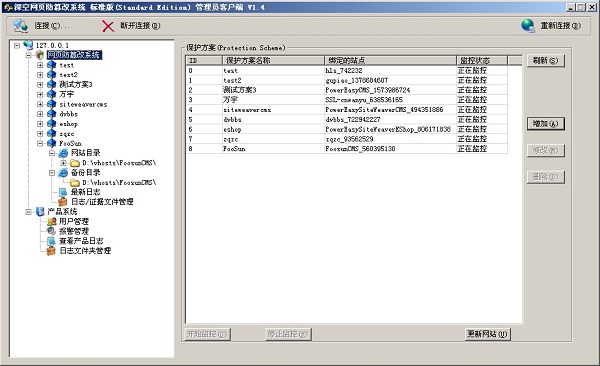Sort by 绑定的站点 column header
This screenshot has height=366, width=600.
pyautogui.click(x=390, y=60)
